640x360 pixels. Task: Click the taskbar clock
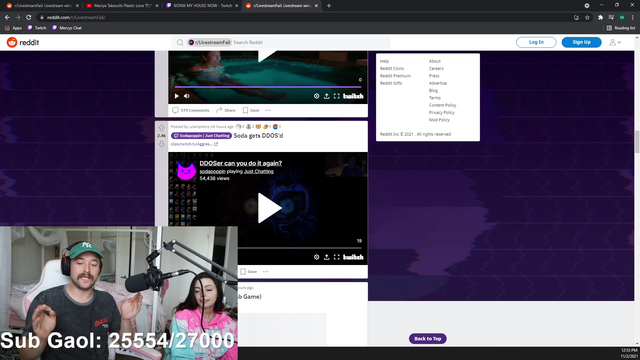coord(629,353)
